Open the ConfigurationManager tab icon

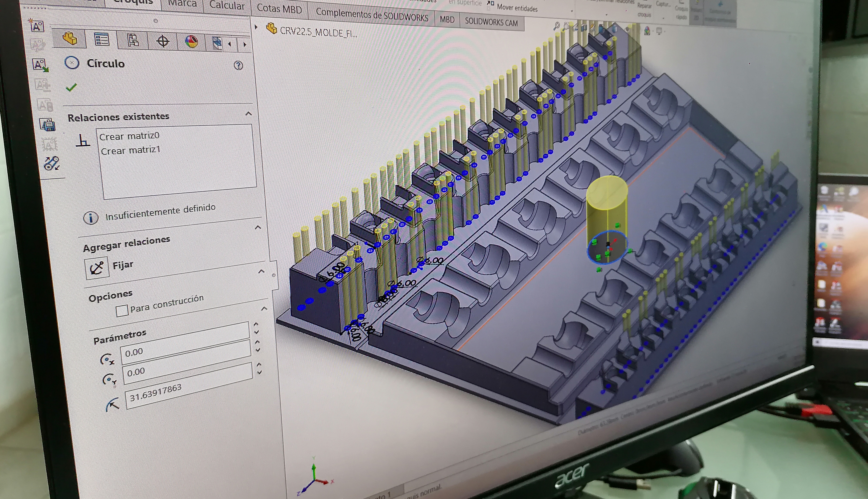pos(133,40)
